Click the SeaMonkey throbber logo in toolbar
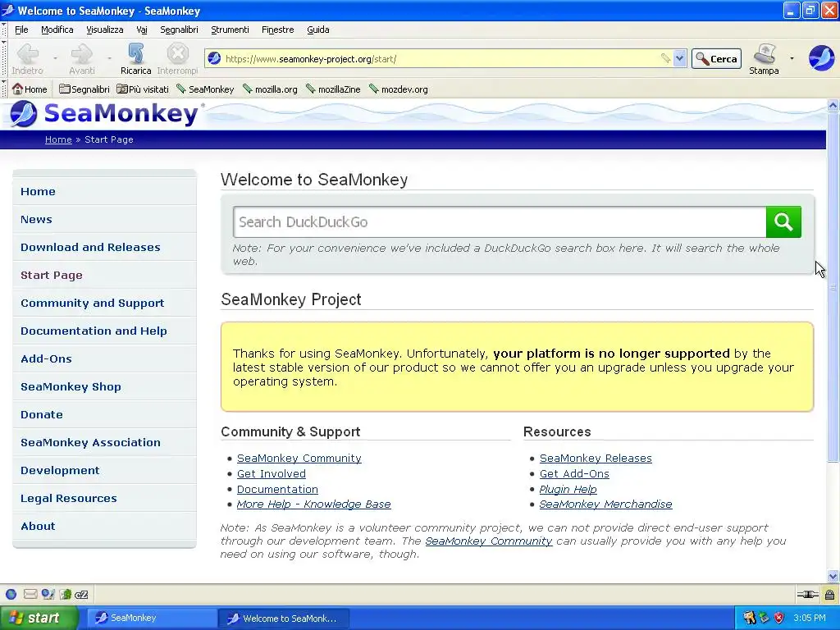The height and width of the screenshot is (630, 840). pos(820,58)
